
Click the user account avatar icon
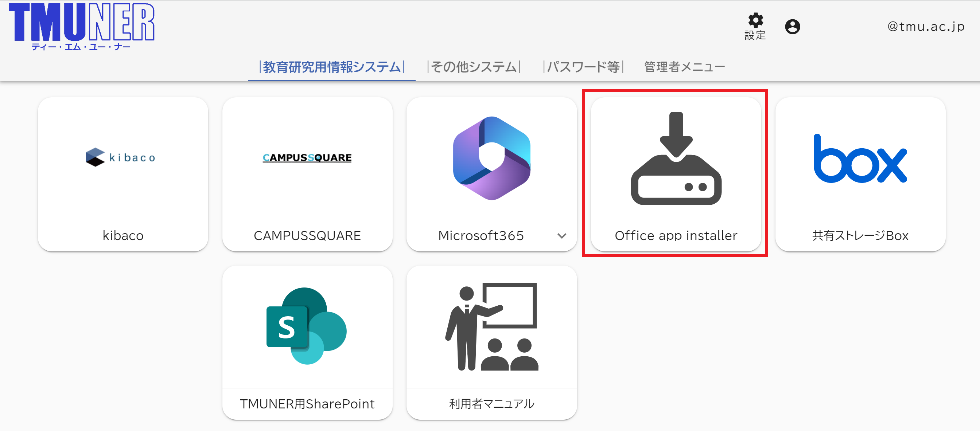[793, 27]
